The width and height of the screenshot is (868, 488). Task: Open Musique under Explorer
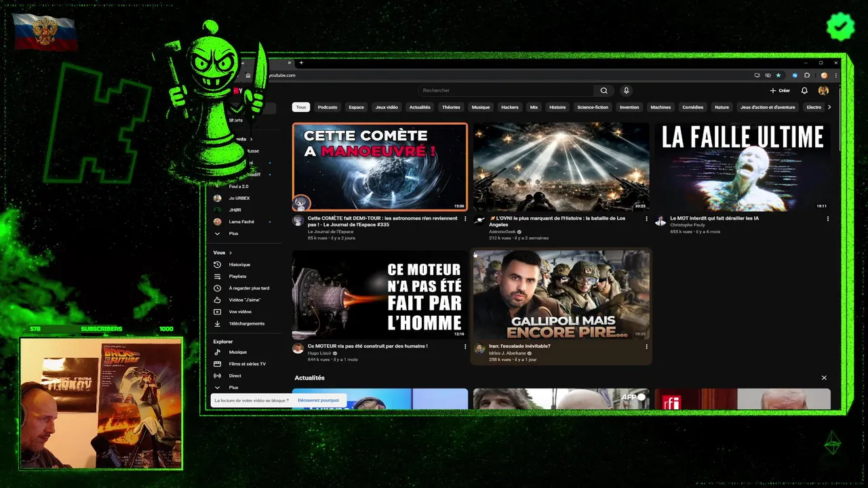[237, 352]
